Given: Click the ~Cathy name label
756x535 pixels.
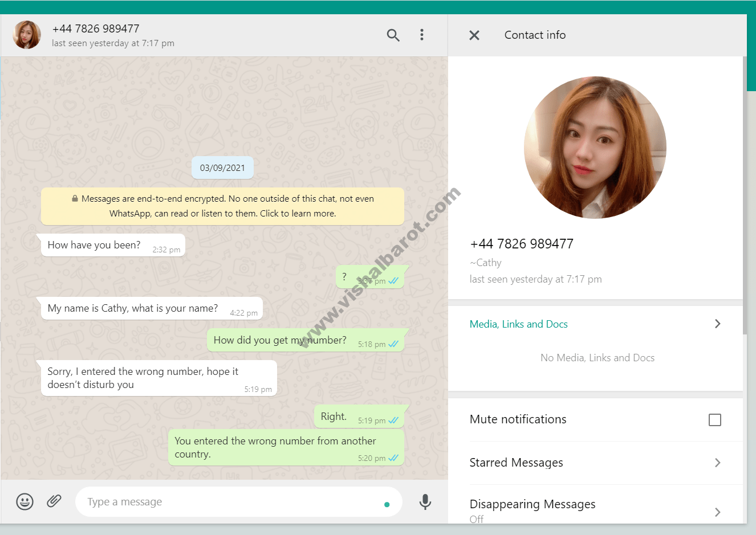Looking at the screenshot, I should [486, 263].
